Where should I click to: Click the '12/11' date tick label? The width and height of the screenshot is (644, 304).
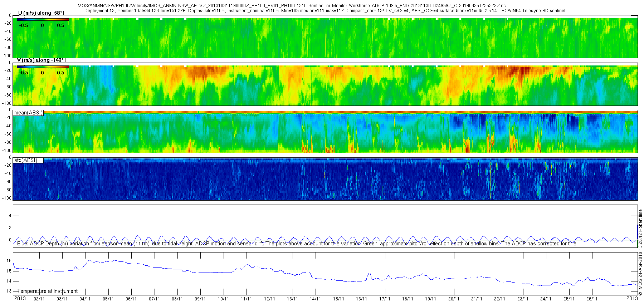pyautogui.click(x=269, y=299)
